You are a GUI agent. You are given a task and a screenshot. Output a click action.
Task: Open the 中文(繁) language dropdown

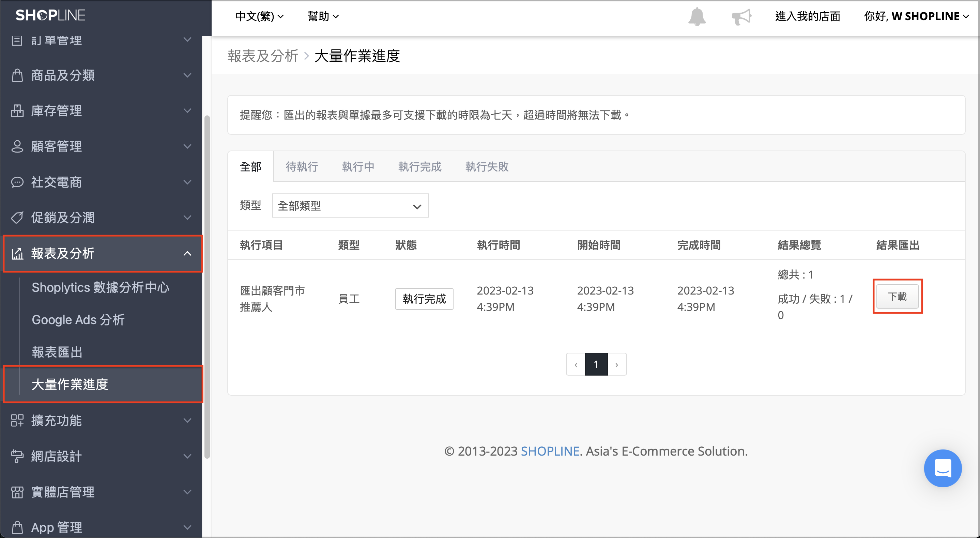pyautogui.click(x=259, y=16)
